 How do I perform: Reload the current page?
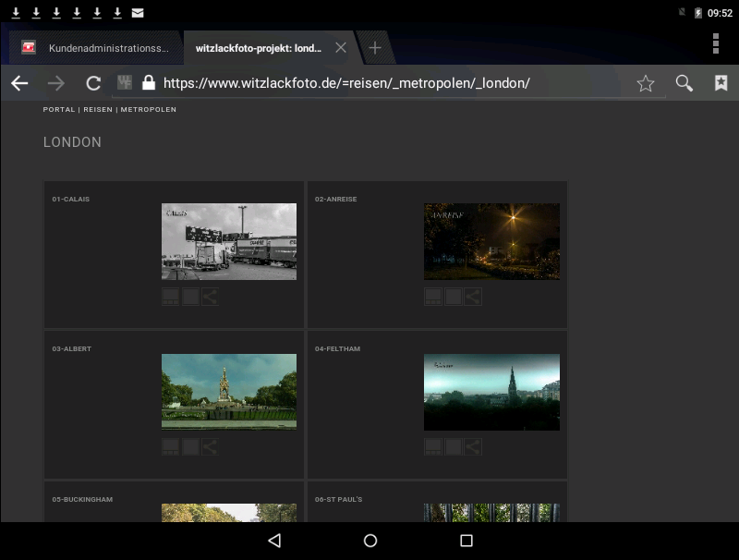pyautogui.click(x=92, y=83)
